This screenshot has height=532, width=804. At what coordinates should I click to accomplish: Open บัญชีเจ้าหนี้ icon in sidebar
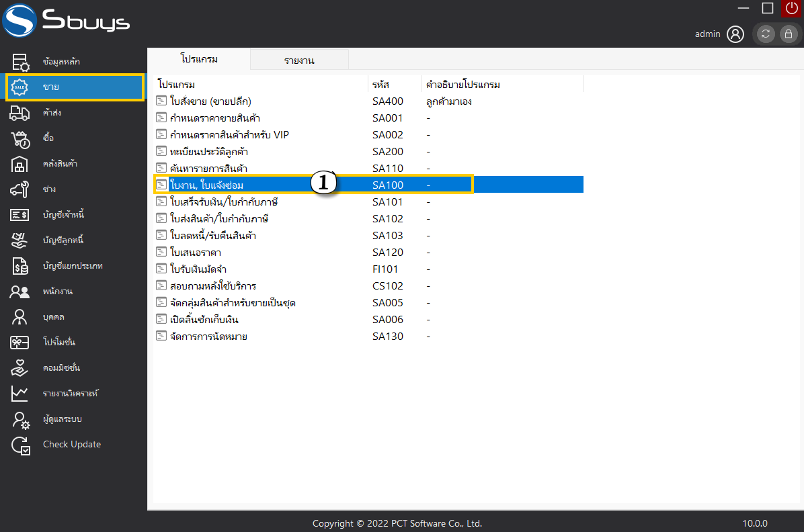(x=19, y=215)
